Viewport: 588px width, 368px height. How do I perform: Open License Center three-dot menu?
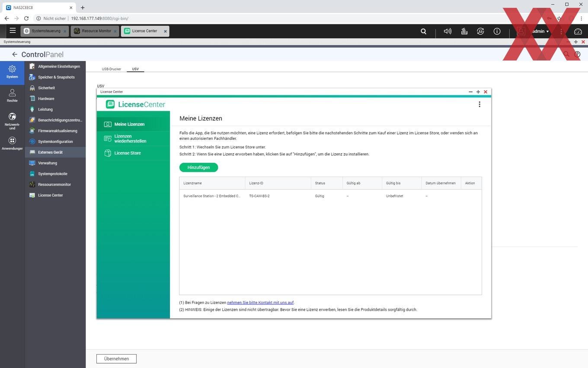tap(479, 104)
